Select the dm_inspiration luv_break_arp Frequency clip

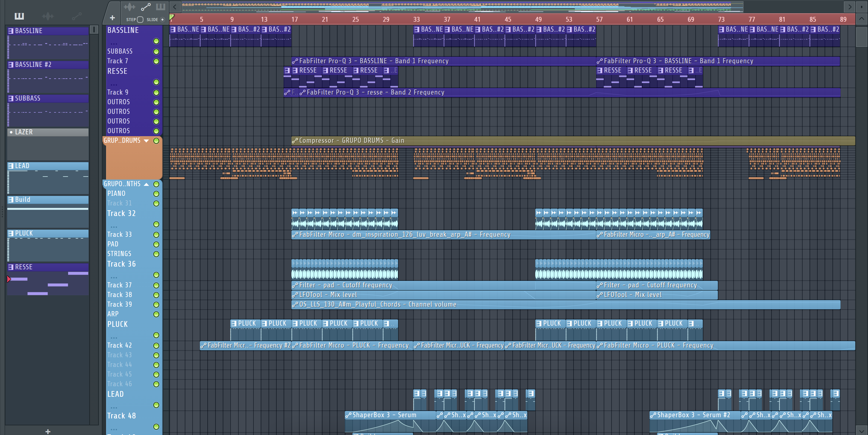coord(443,235)
